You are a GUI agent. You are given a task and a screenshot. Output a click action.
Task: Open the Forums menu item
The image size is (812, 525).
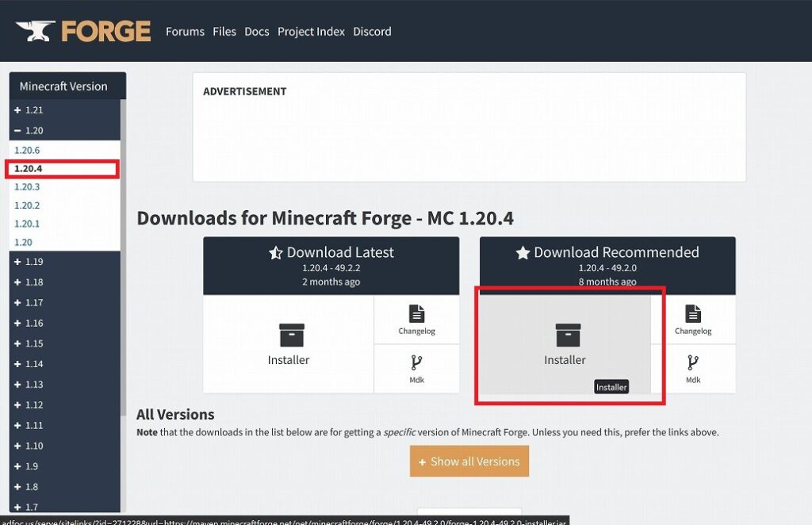185,32
